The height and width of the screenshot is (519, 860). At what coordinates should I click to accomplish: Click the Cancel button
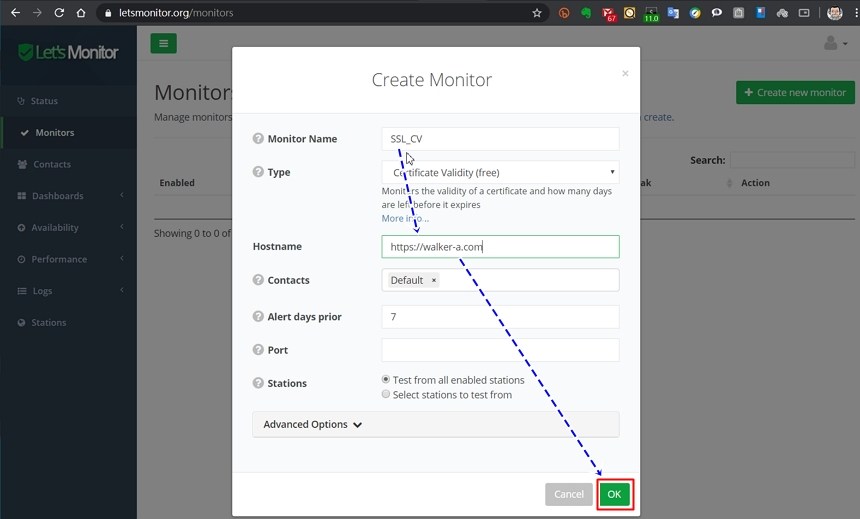click(x=569, y=494)
